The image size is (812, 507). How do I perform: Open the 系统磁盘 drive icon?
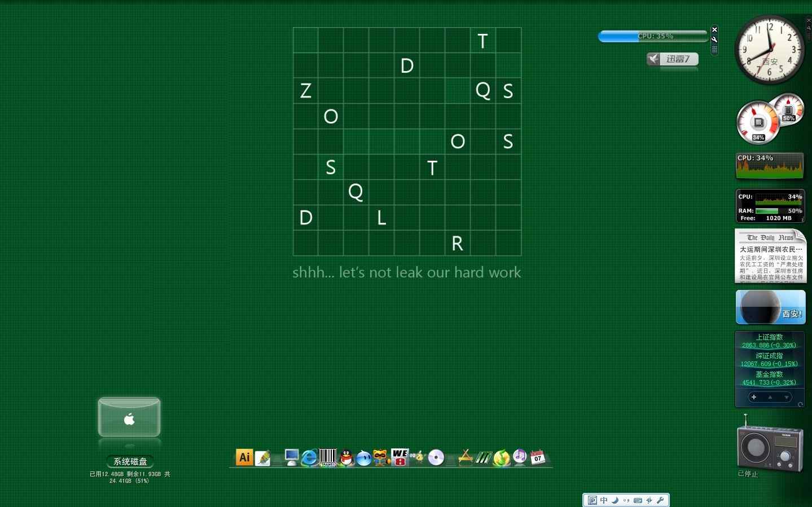[129, 417]
